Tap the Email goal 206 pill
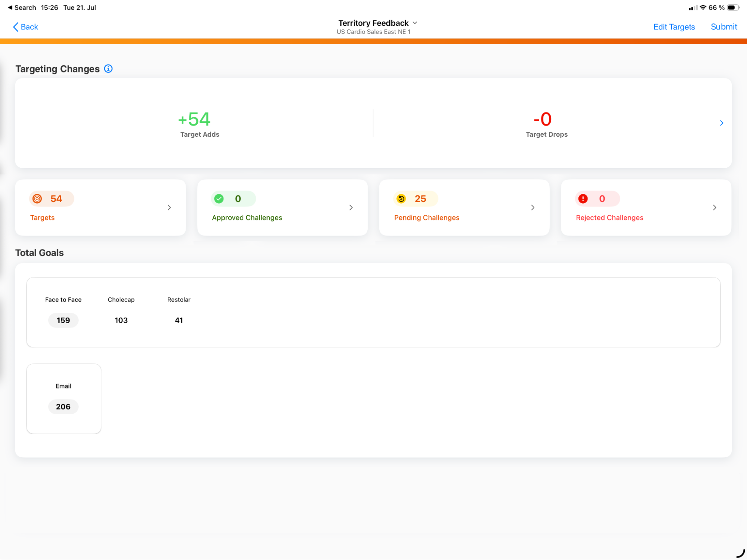Viewport: 747px width, 560px height. [63, 407]
